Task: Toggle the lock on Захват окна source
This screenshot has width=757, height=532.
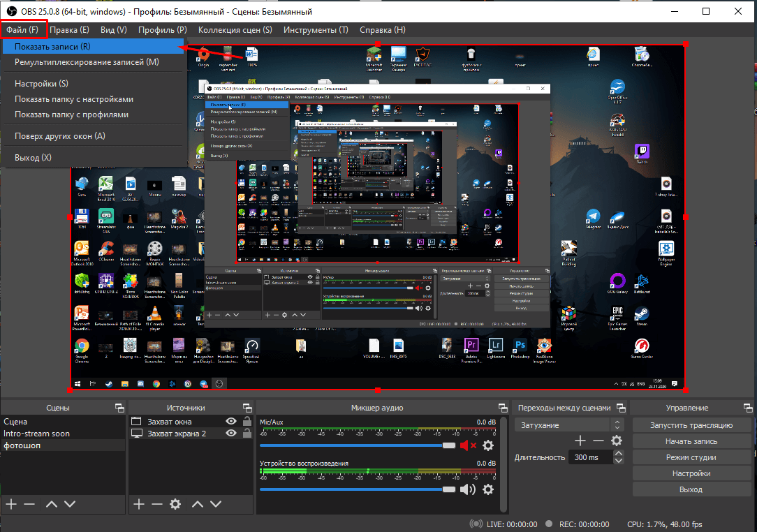Action: tap(247, 421)
